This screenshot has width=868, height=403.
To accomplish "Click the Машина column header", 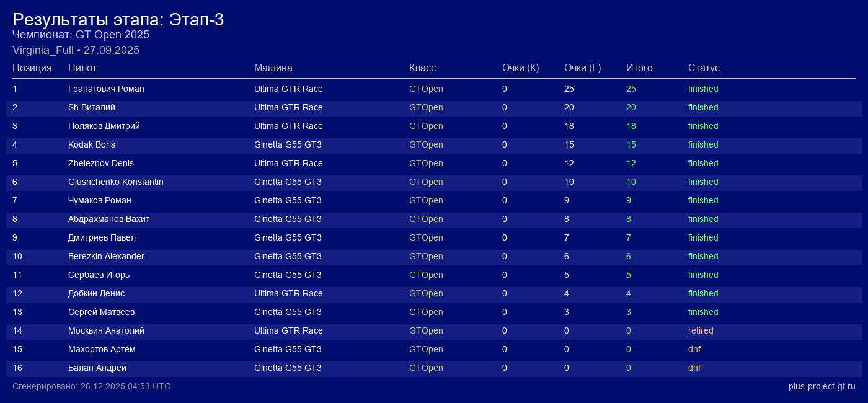I will (x=273, y=68).
